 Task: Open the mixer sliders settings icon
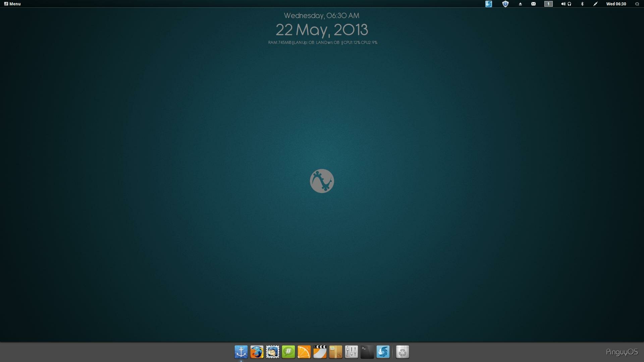tap(352, 352)
